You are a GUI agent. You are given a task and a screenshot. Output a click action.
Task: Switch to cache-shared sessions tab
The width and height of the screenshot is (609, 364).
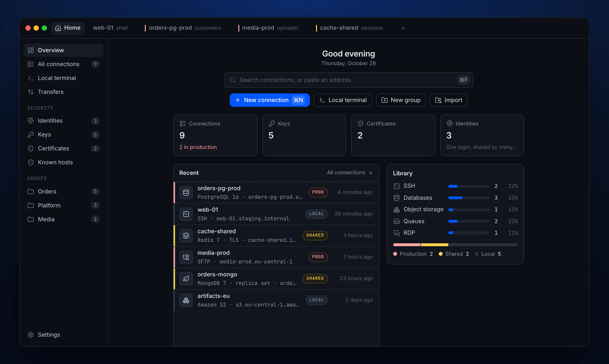[x=349, y=28]
